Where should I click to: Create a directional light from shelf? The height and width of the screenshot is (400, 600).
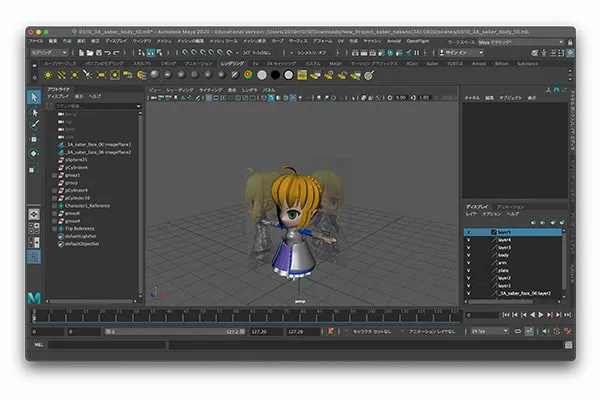tap(61, 75)
